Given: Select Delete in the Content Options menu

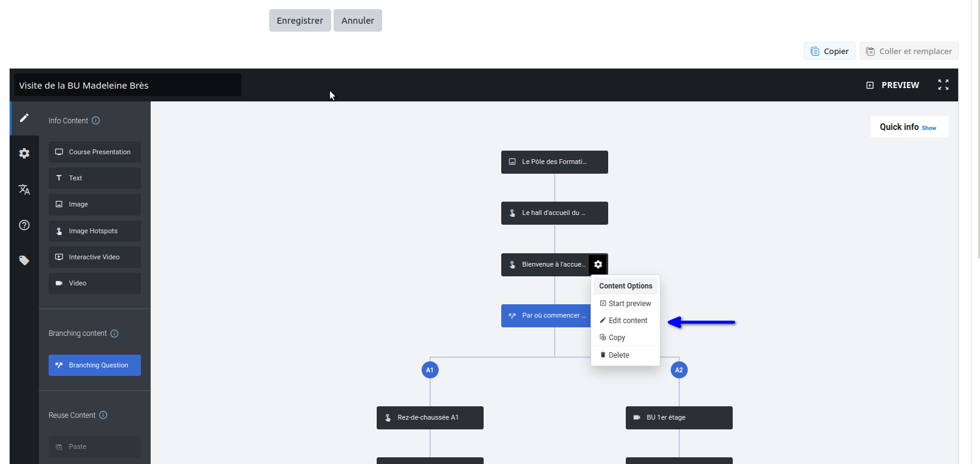Looking at the screenshot, I should (618, 355).
